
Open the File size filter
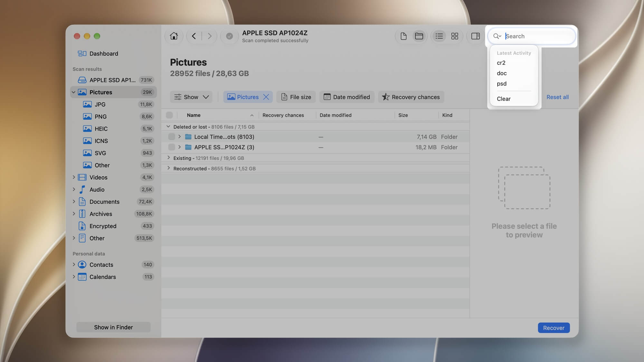296,97
